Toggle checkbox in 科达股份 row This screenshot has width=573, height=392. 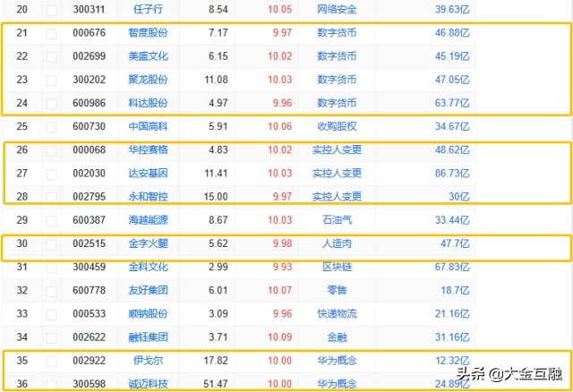click(51, 104)
